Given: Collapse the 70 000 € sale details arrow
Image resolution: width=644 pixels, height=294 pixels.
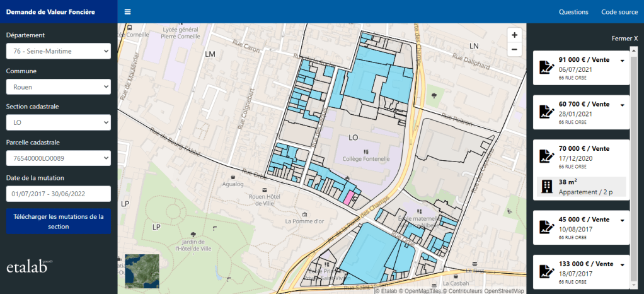Looking at the screenshot, I should pyautogui.click(x=623, y=150).
